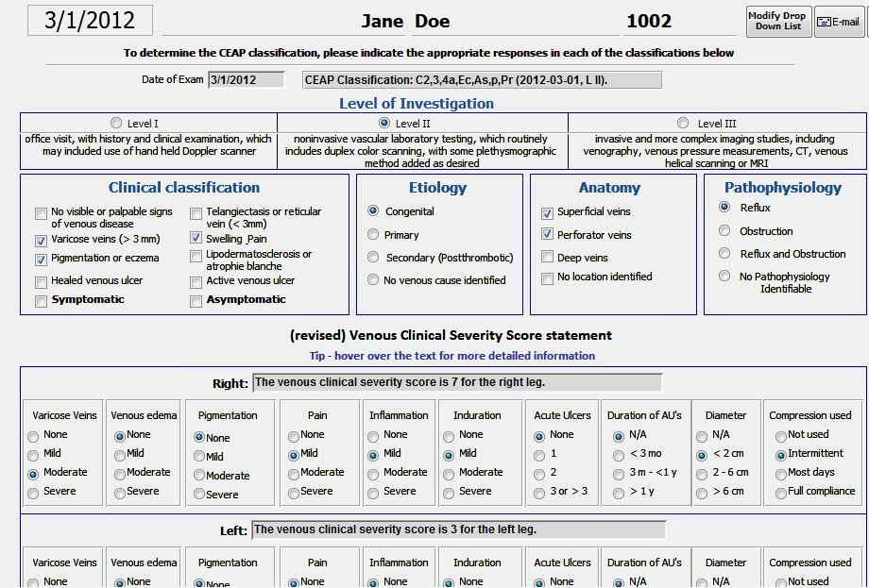The image size is (869, 588).
Task: Select Primary etiology
Action: pyautogui.click(x=373, y=235)
